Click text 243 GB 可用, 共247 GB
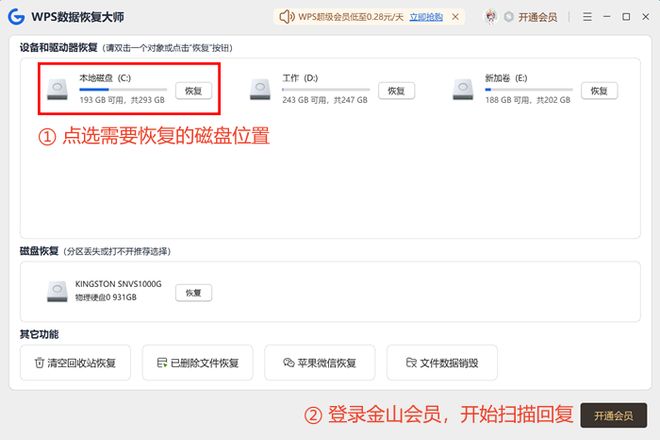660x440 pixels. (x=325, y=100)
